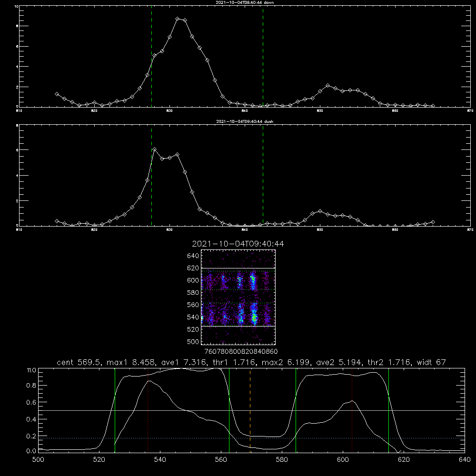Click the white line near 525 in the image
The height and width of the screenshot is (476, 476).
[238, 326]
